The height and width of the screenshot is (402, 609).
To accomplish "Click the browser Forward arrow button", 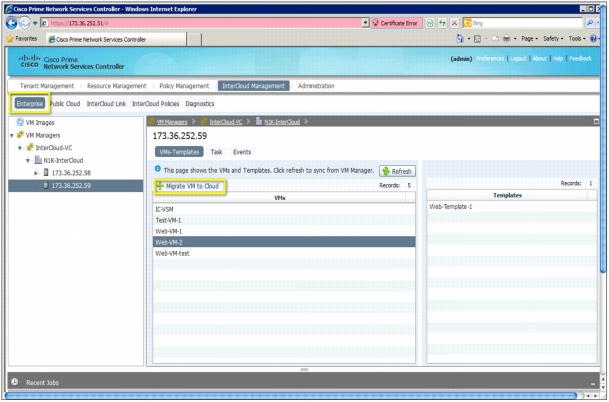I will tap(24, 23).
